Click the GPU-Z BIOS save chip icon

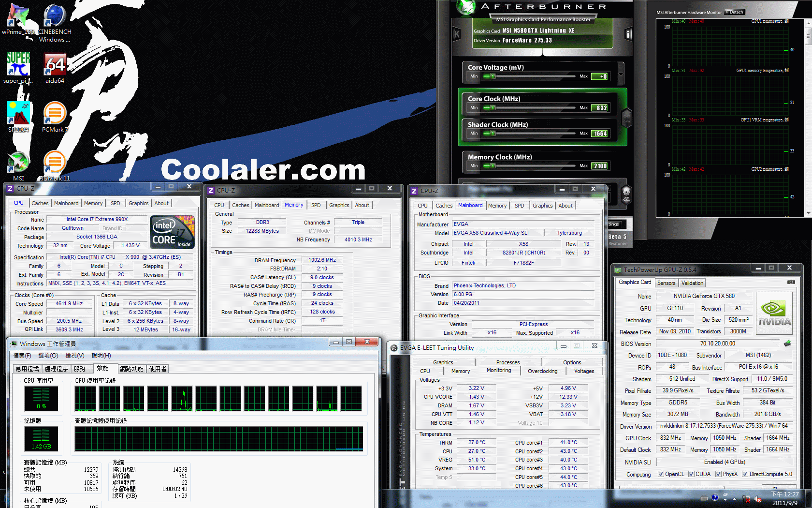[787, 344]
